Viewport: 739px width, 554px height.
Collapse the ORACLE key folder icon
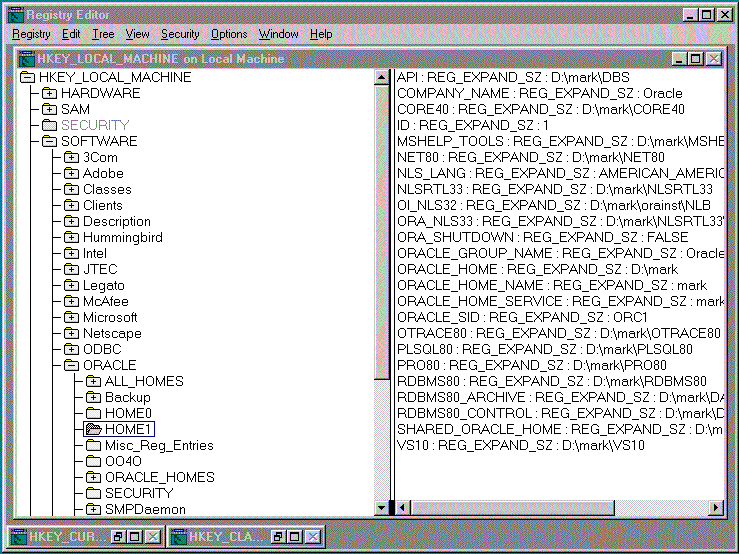coord(71,365)
